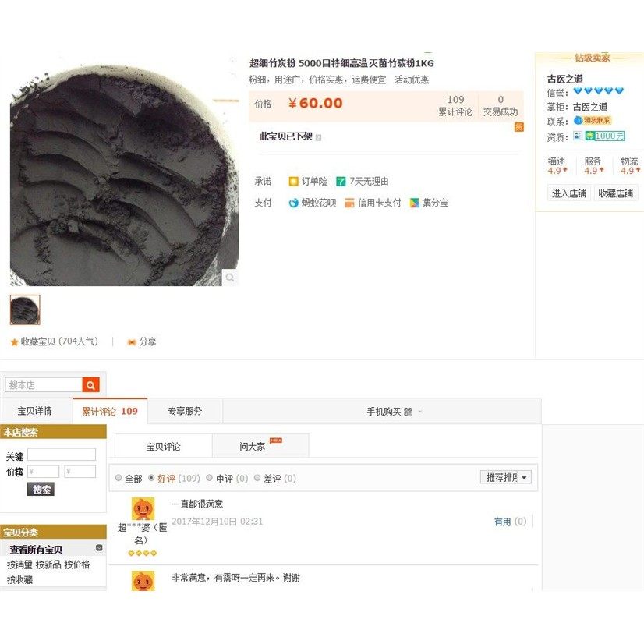The height and width of the screenshot is (644, 644).
Task: Click the 搜本店 search input field
Action: [44, 385]
